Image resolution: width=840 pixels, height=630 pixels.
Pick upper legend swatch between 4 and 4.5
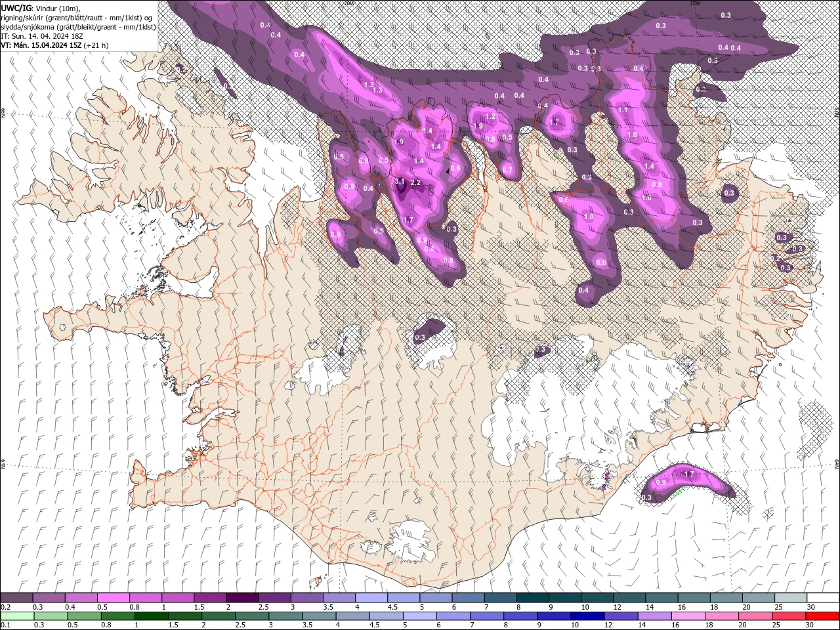(371, 597)
